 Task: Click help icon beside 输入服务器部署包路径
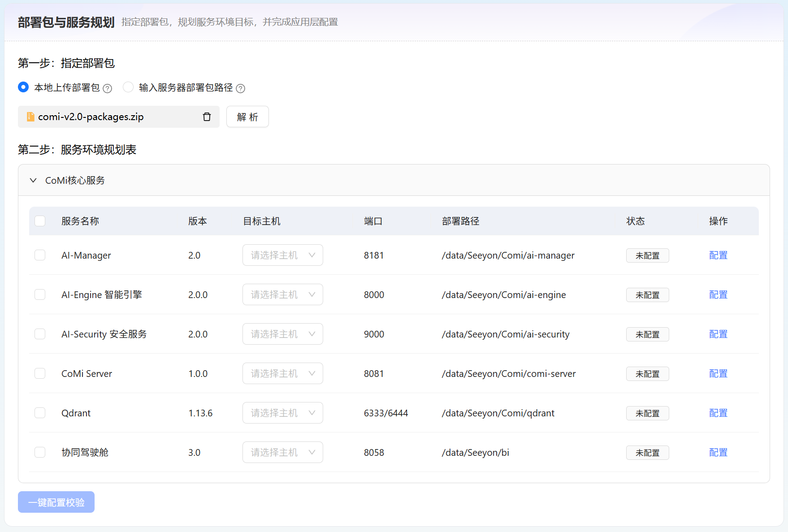click(x=240, y=88)
